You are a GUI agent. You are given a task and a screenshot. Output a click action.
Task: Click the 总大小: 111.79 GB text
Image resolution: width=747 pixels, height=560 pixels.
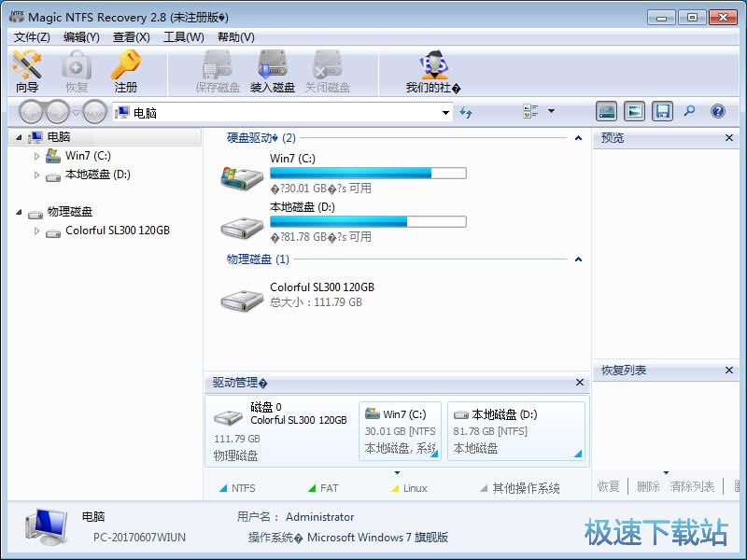tap(316, 301)
